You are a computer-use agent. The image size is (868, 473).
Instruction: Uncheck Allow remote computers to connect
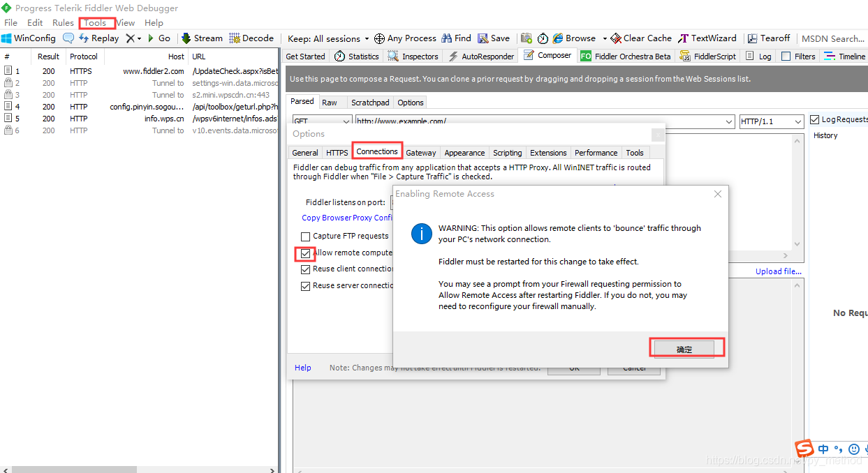coord(306,253)
